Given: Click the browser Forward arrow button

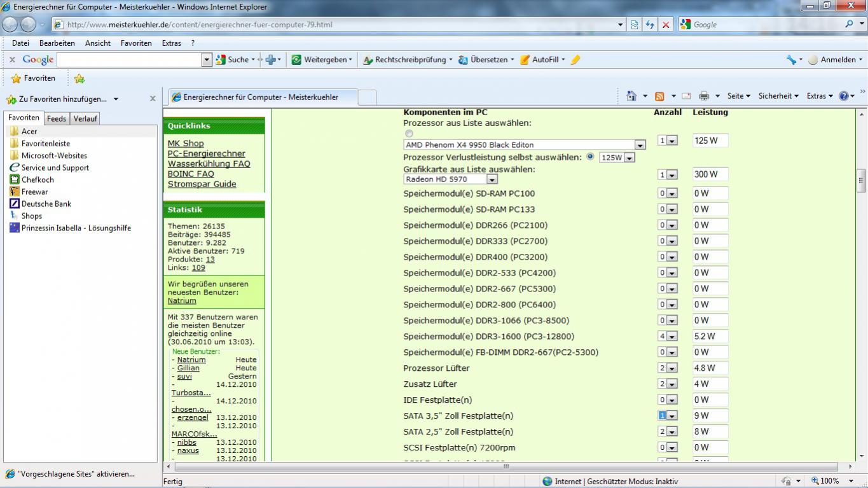Looking at the screenshot, I should (29, 25).
